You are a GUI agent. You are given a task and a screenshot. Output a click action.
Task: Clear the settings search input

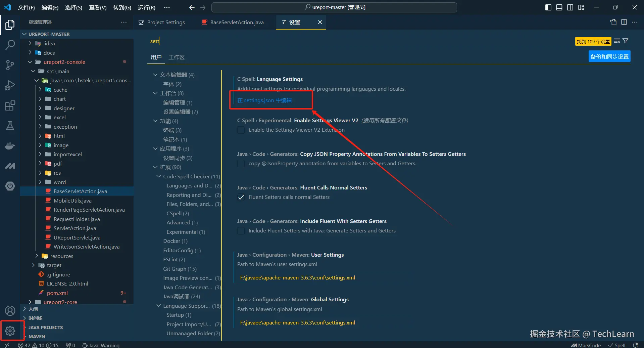pyautogui.click(x=617, y=41)
